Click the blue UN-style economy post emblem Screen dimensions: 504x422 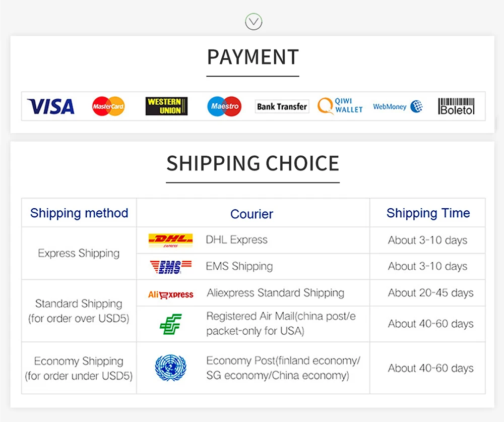(170, 368)
